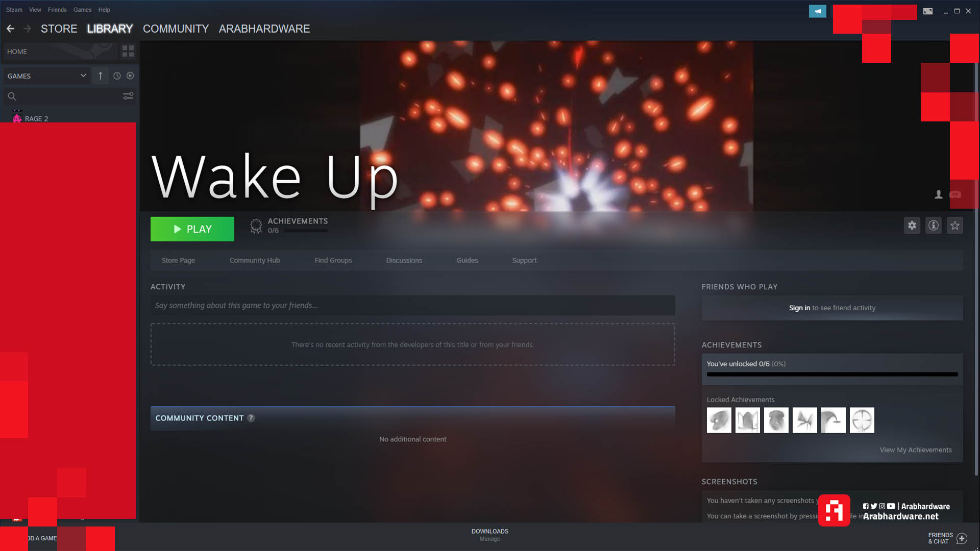This screenshot has height=551, width=980.
Task: Show game info icon
Action: (933, 226)
